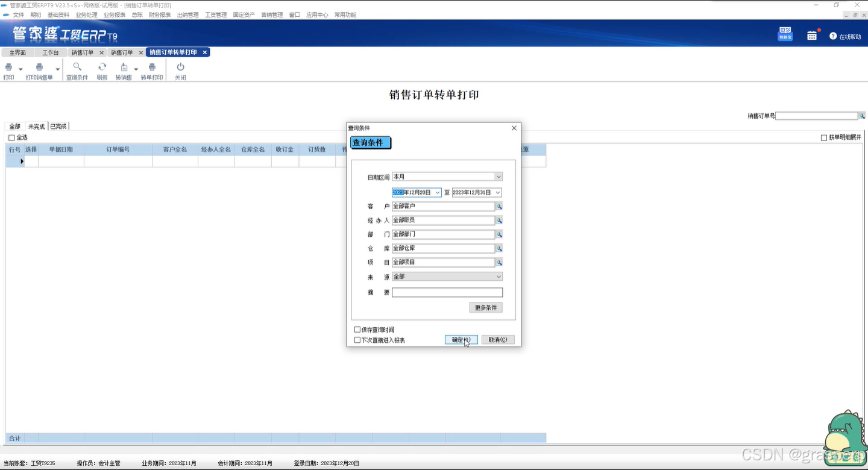Close the 查询条件 dialog with X
The width and height of the screenshot is (868, 470).
pyautogui.click(x=514, y=128)
